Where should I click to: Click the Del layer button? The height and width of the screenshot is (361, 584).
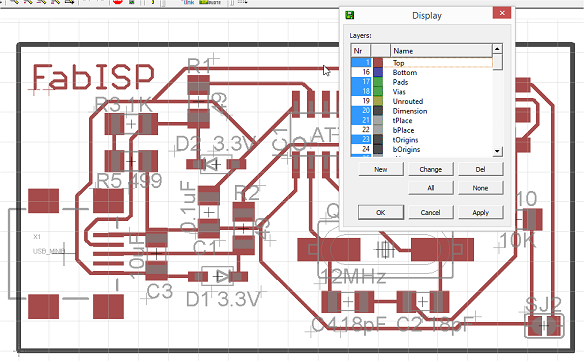[480, 169]
